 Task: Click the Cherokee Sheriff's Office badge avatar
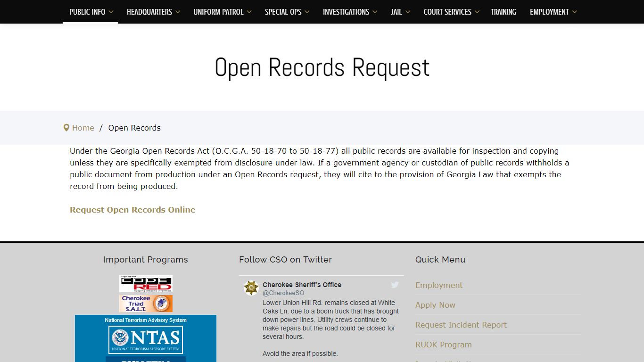click(251, 288)
